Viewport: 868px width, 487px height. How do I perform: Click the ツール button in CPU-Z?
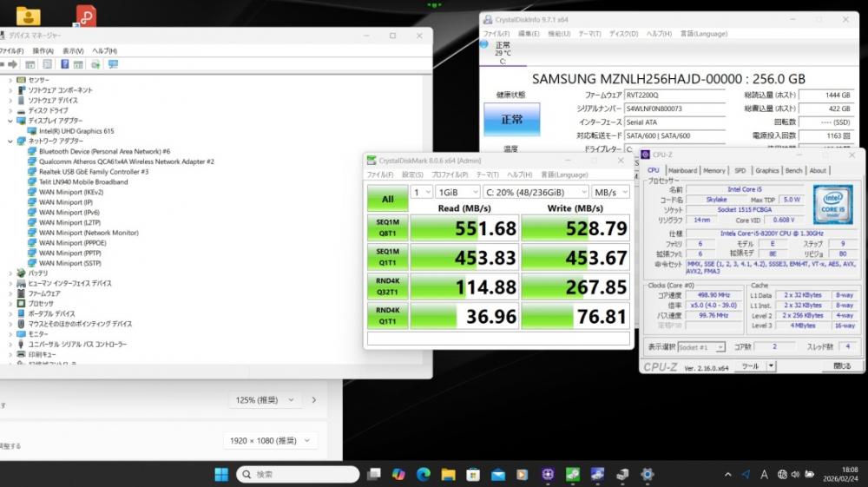coord(750,365)
